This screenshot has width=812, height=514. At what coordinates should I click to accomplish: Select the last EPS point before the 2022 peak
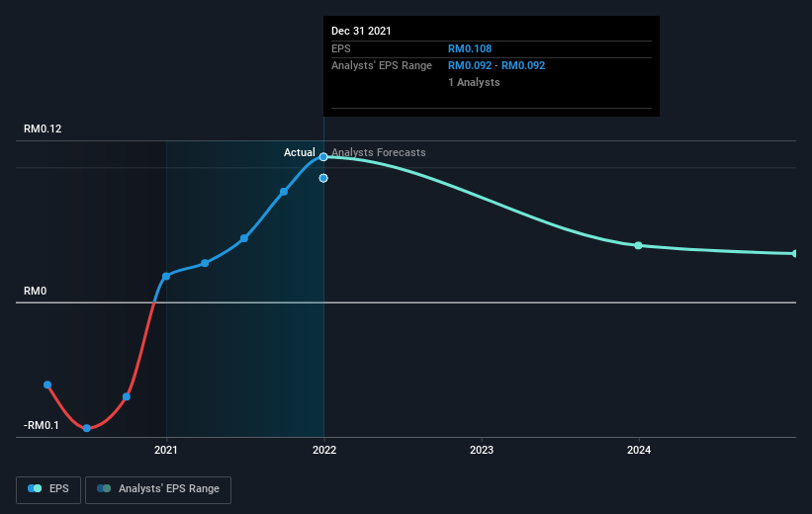point(284,191)
